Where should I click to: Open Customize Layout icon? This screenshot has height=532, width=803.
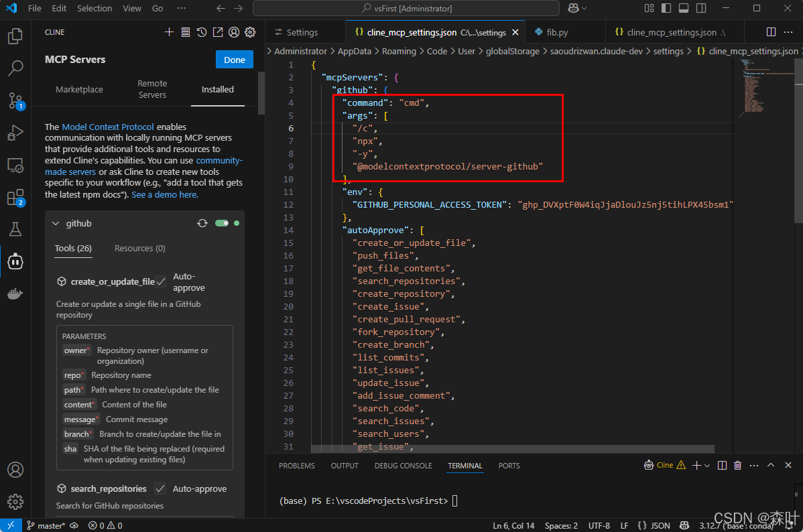649,8
